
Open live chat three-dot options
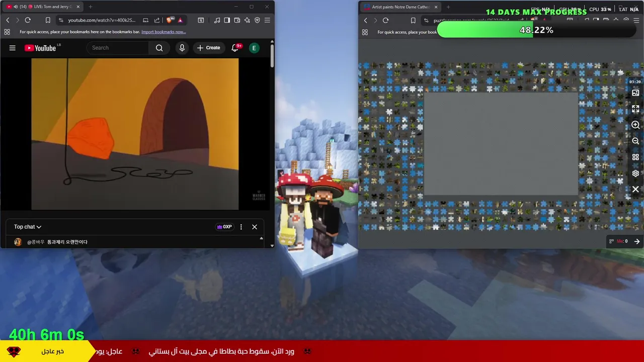click(x=241, y=227)
